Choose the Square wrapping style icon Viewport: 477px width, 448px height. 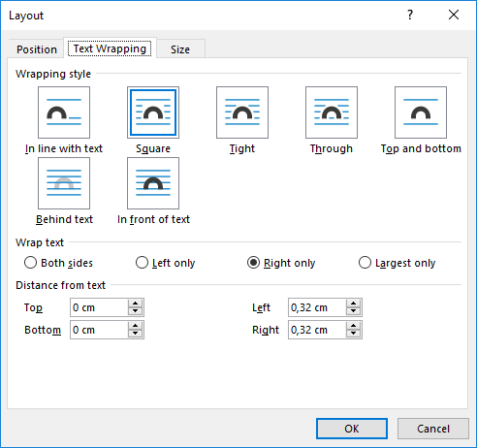[x=153, y=112]
